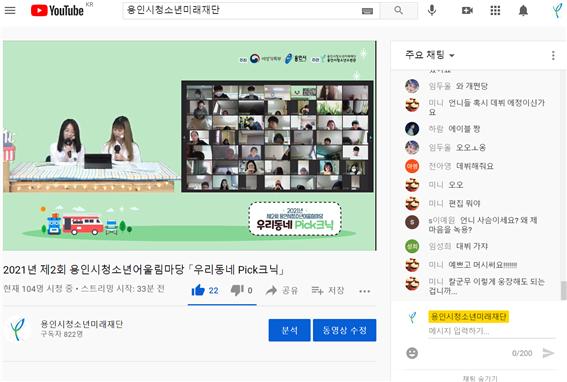Click the YouTube logo
The image size is (567, 382).
tap(57, 10)
